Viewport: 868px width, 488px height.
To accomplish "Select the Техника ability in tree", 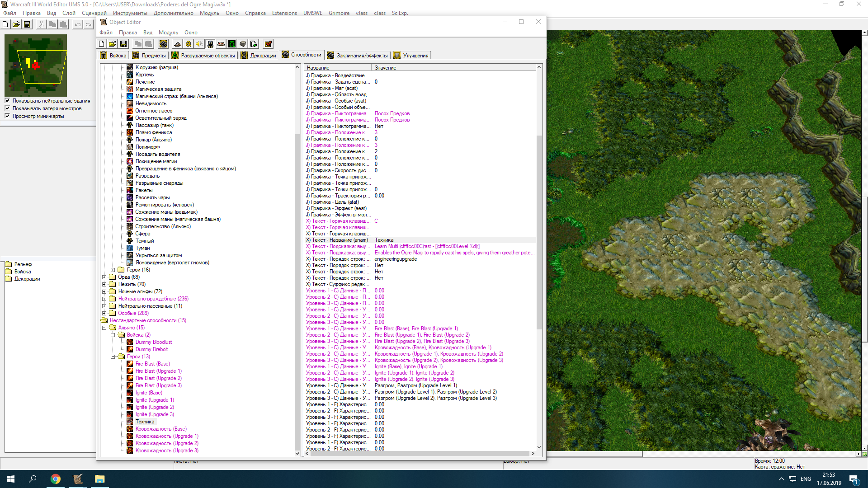I will pos(145,422).
